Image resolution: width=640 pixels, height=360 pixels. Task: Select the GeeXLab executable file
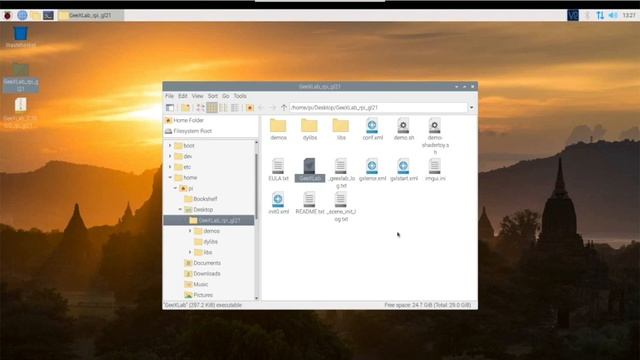310,170
